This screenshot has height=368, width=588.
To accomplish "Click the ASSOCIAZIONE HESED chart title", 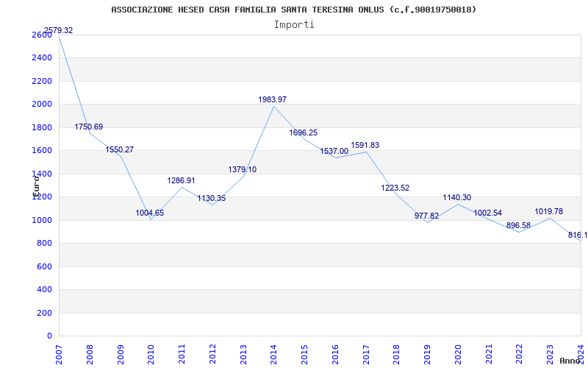I will coord(294,10).
